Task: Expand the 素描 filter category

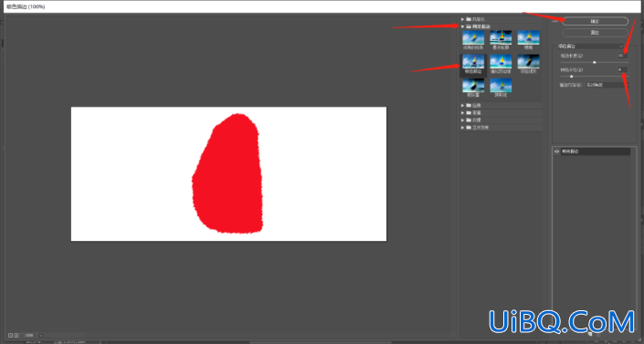Action: click(462, 113)
